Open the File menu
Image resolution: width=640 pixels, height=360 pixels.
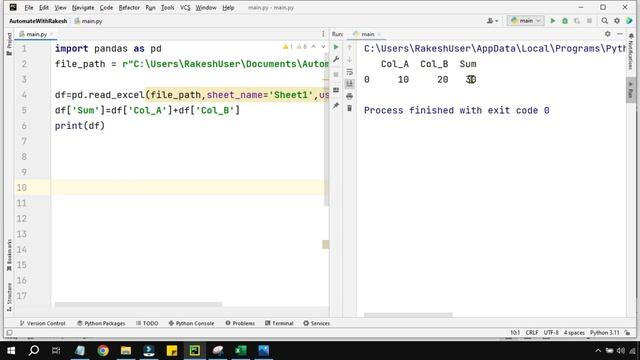(x=29, y=8)
